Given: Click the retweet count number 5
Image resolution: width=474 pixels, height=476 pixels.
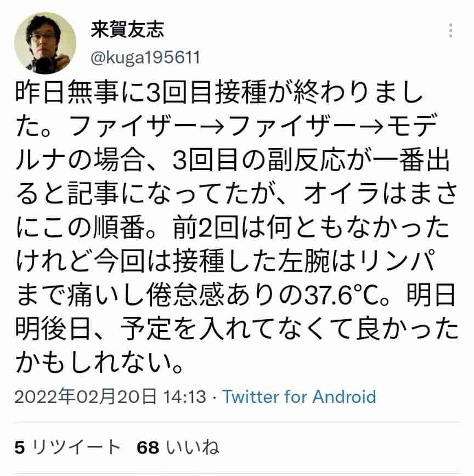Looking at the screenshot, I should pos(19,447).
